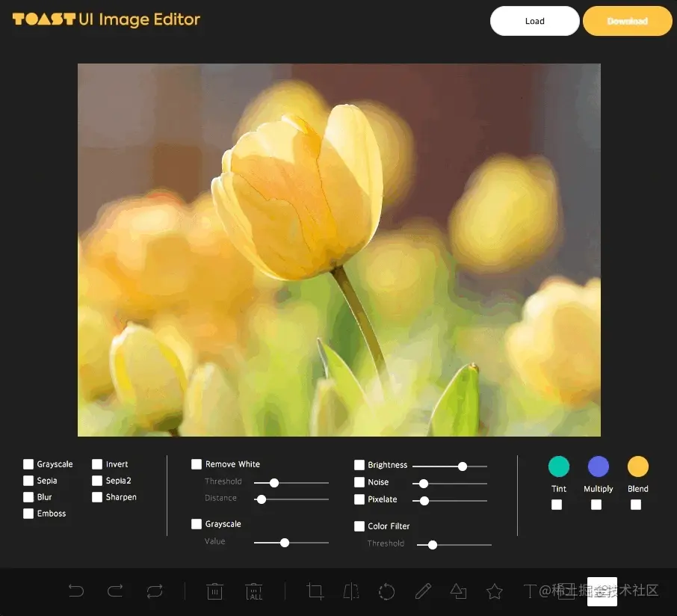This screenshot has width=677, height=616.
Task: Click the Delete trash can icon
Action: click(x=214, y=591)
